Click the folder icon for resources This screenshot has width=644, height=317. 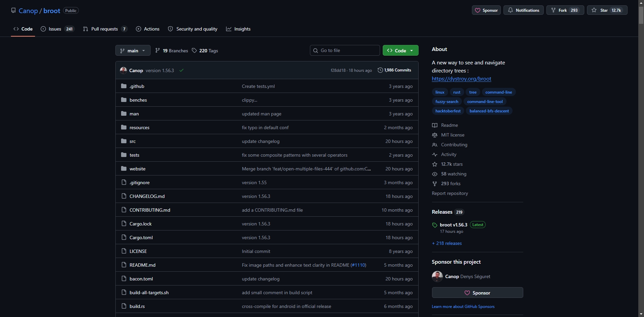pos(124,127)
